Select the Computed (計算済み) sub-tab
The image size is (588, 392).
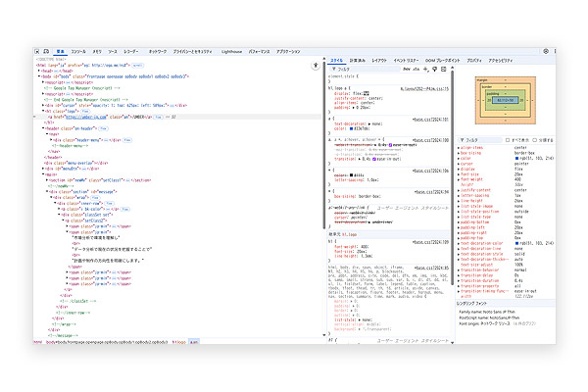pos(358,61)
